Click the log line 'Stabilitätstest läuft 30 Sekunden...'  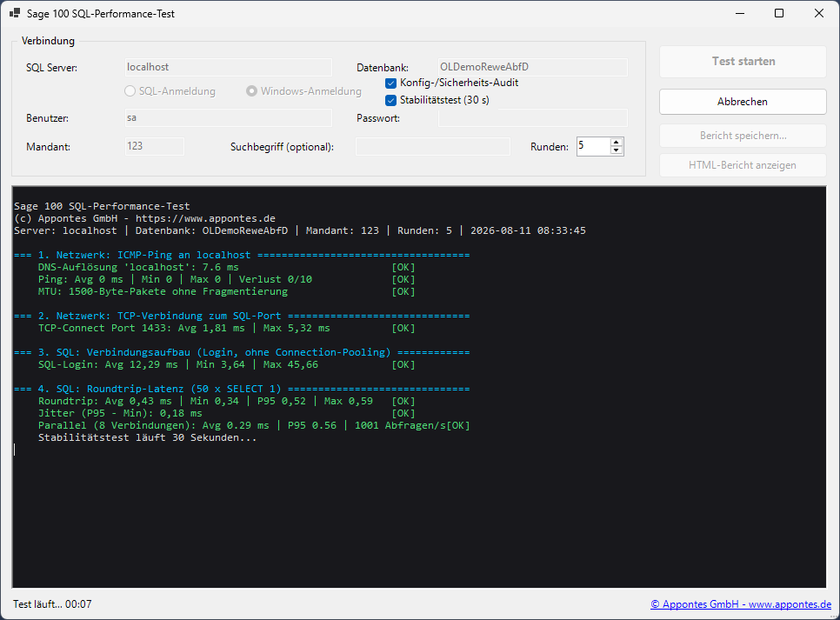[147, 437]
